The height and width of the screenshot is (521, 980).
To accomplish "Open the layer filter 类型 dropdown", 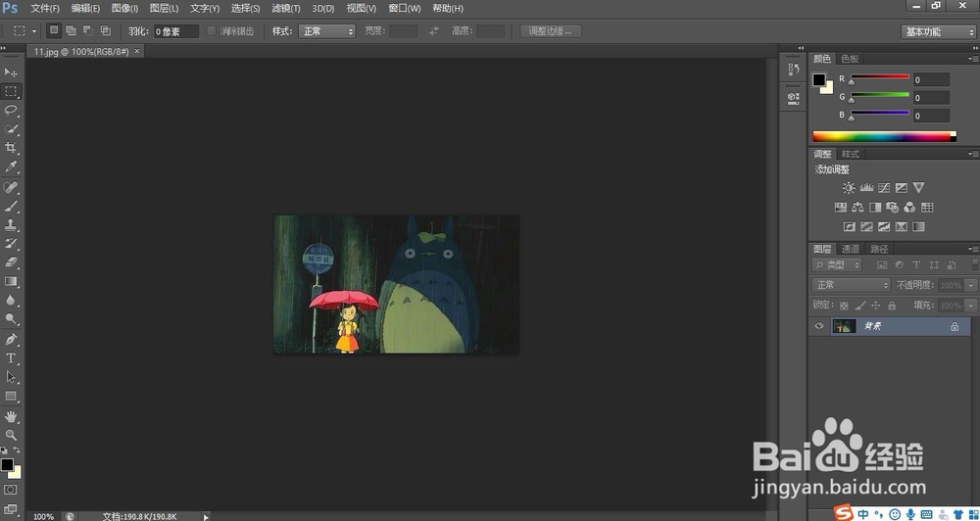I will 837,264.
